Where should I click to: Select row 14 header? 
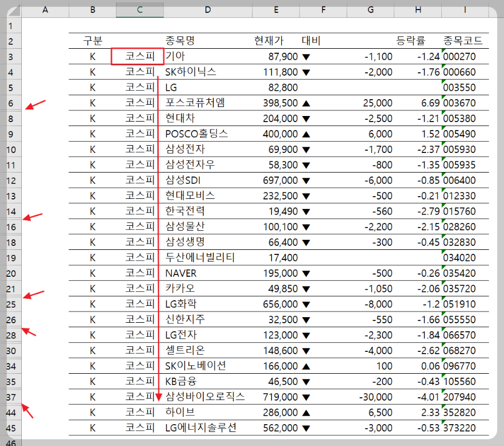pos(11,212)
